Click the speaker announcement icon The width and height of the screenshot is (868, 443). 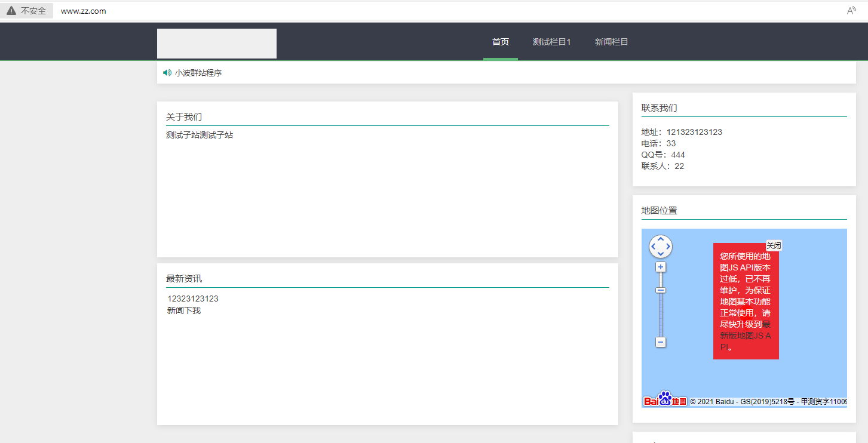(167, 73)
